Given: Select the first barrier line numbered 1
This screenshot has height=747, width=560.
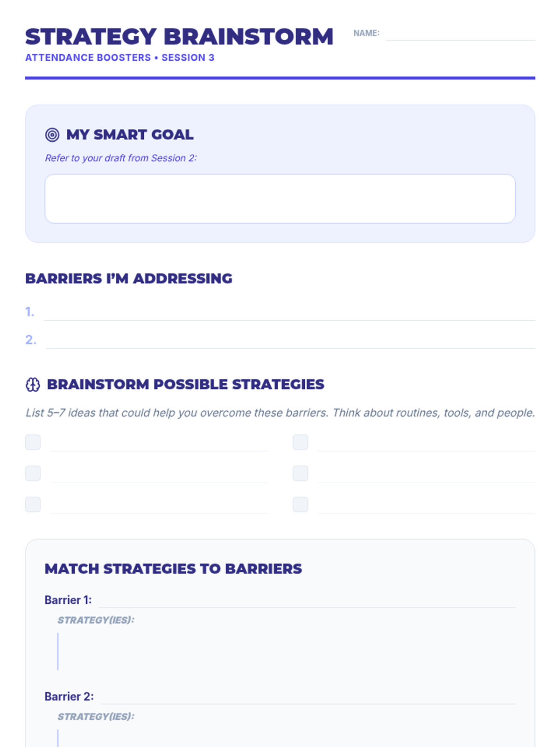Looking at the screenshot, I should point(289,313).
